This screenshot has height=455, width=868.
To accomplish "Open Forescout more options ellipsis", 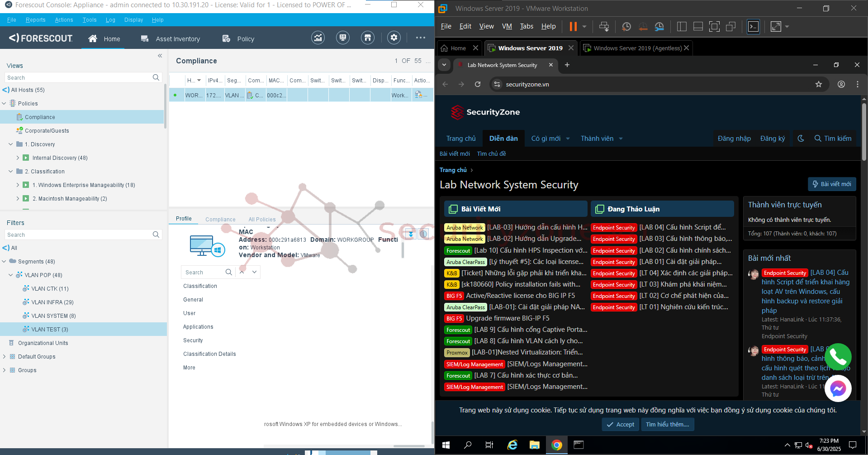I will (x=421, y=38).
